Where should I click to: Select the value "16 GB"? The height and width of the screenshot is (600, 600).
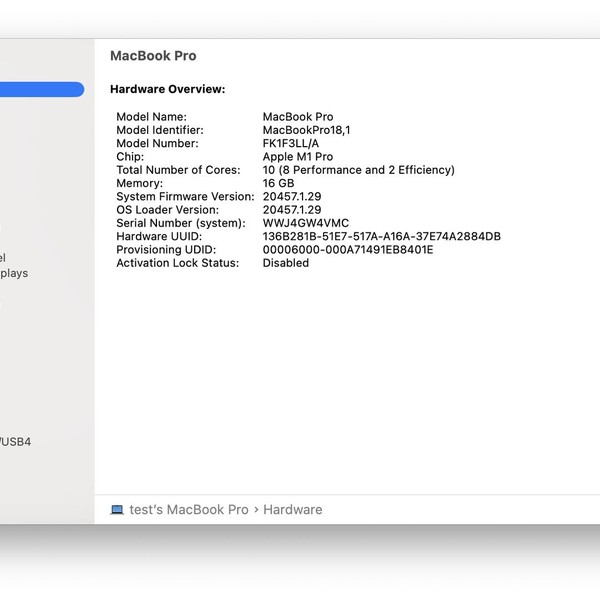point(278,183)
